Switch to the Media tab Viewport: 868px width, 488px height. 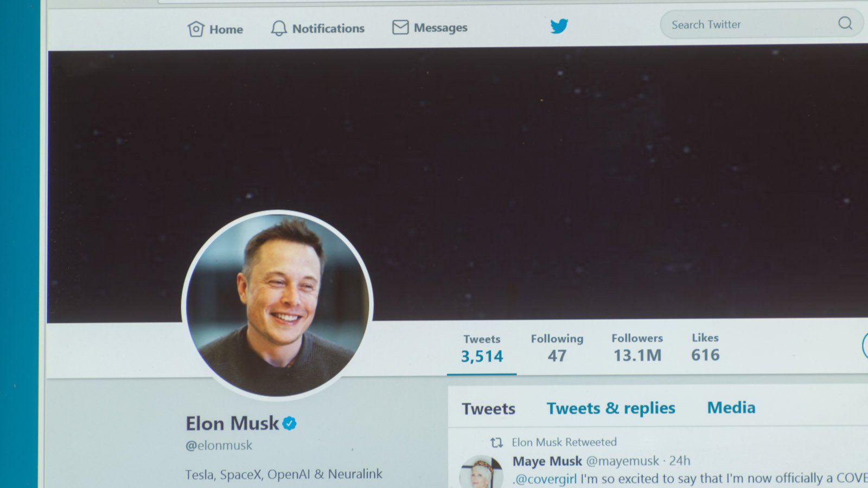(x=731, y=407)
